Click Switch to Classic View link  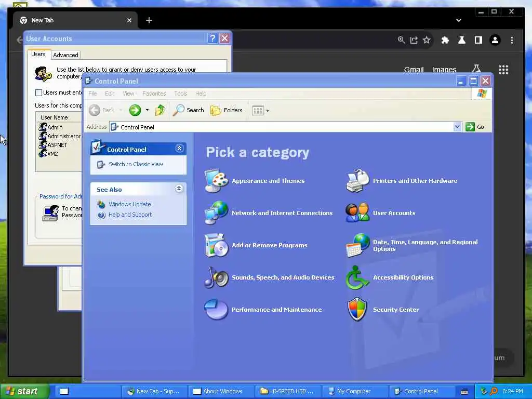tap(136, 164)
